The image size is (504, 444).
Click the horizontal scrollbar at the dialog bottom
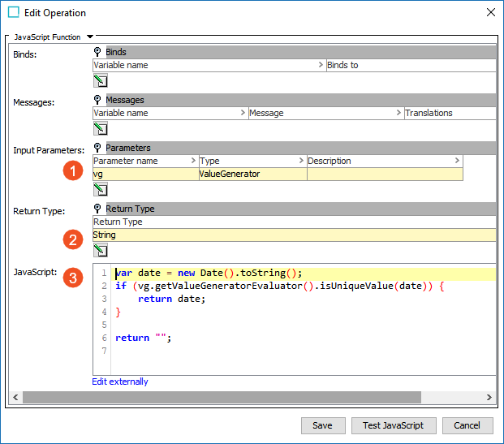[219, 398]
